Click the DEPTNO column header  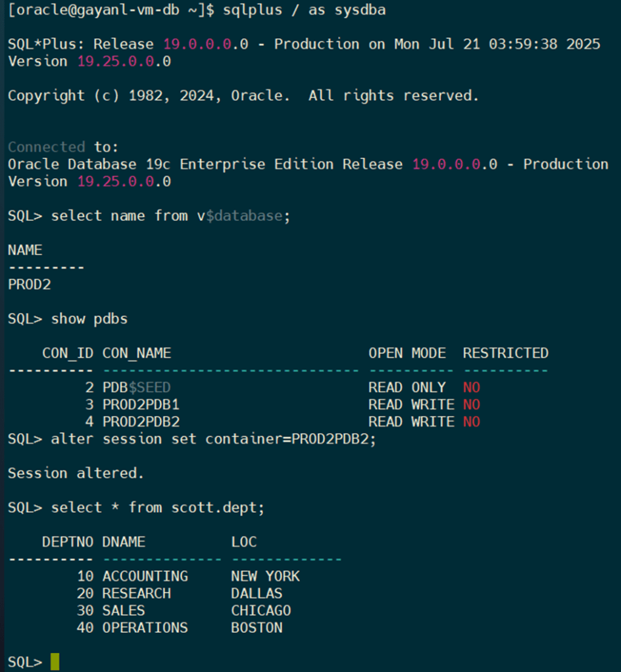pos(68,542)
